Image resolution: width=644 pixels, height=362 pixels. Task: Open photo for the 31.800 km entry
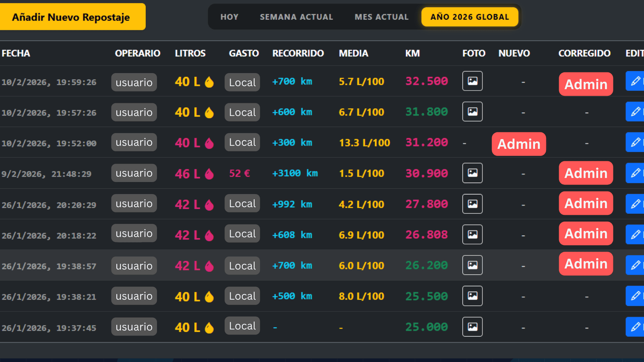point(473,112)
